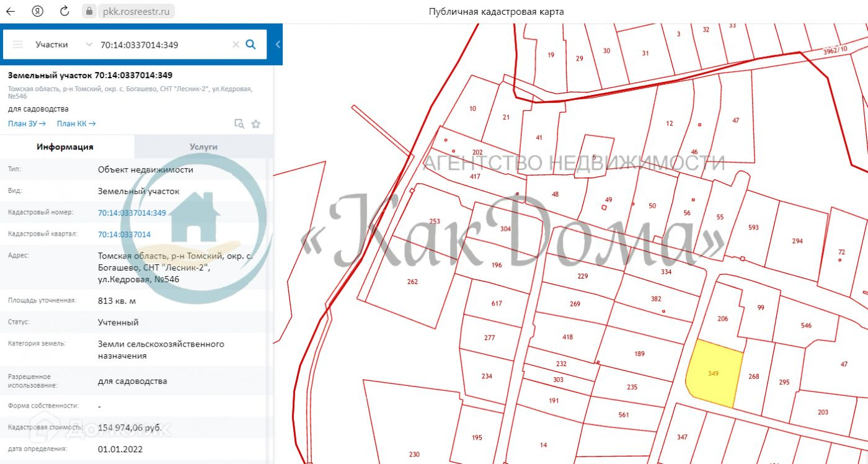
Task: Select parcel 347 on the map
Action: pos(682,437)
